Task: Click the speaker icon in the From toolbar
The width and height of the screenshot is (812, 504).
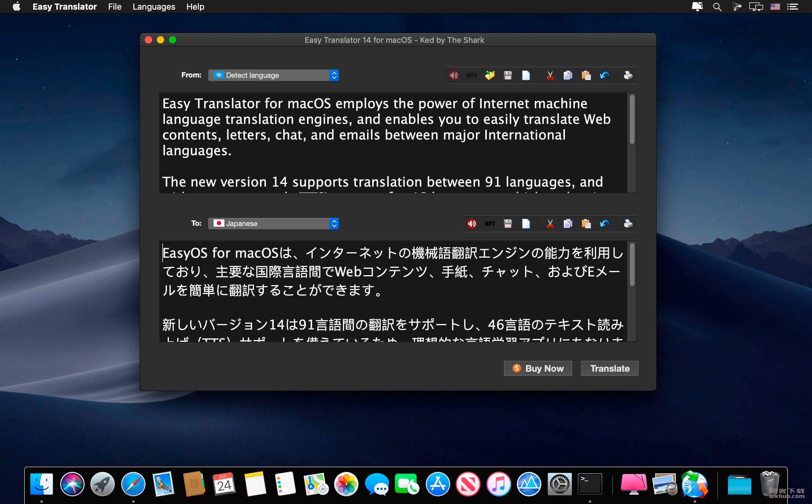Action: point(454,75)
